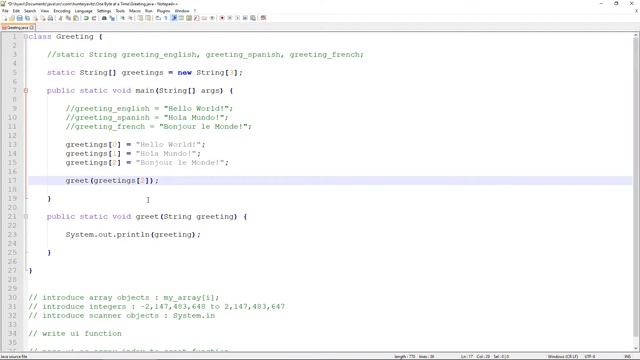Screen dimensions: 640x360
Task: Open Folder as Workspace panel
Action: (204, 18)
